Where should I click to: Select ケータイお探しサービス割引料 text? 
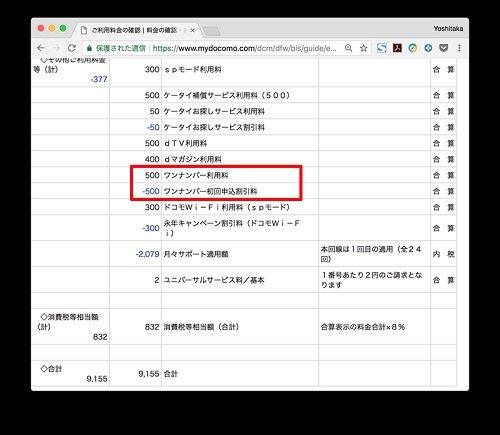214,127
